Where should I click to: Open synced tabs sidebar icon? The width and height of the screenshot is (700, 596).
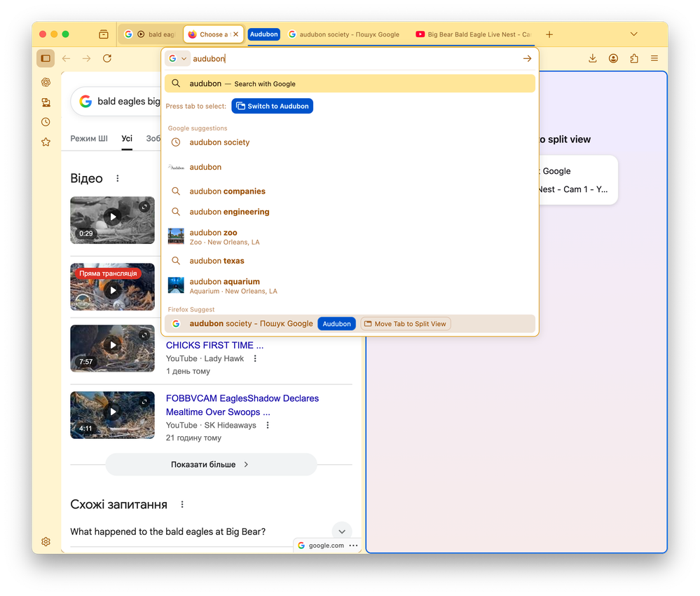click(46, 102)
